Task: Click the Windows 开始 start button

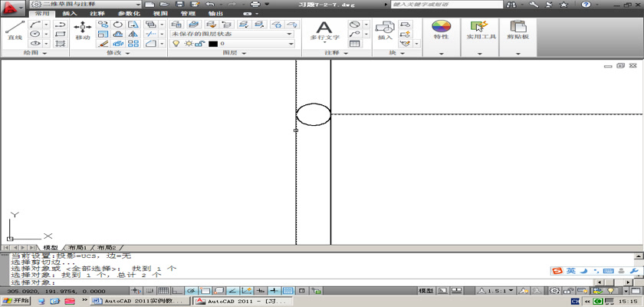Action: coord(16,301)
